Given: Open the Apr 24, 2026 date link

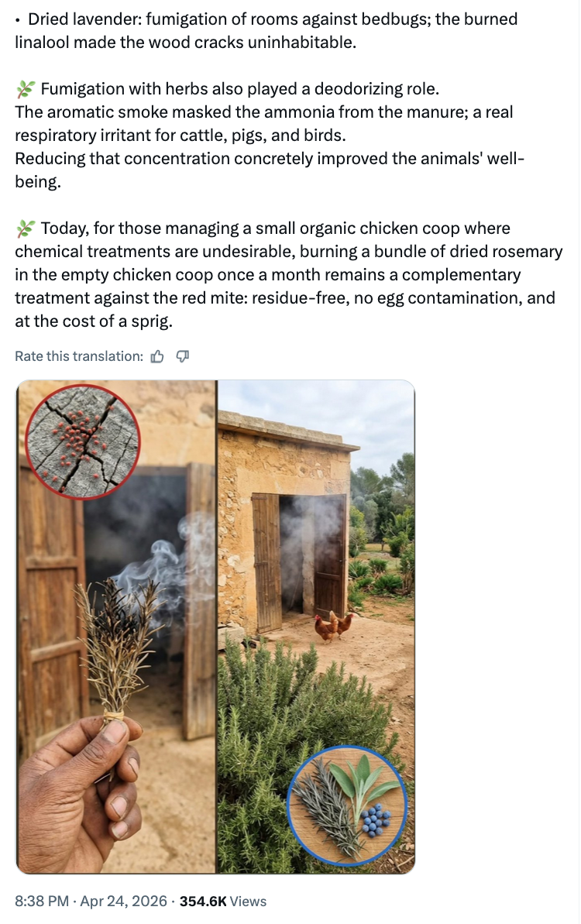Looking at the screenshot, I should click(125, 901).
